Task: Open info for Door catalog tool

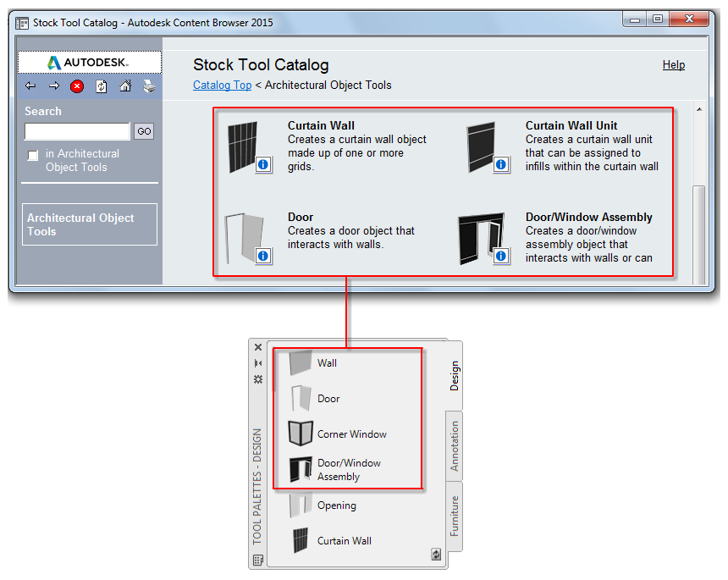Action: click(x=263, y=256)
